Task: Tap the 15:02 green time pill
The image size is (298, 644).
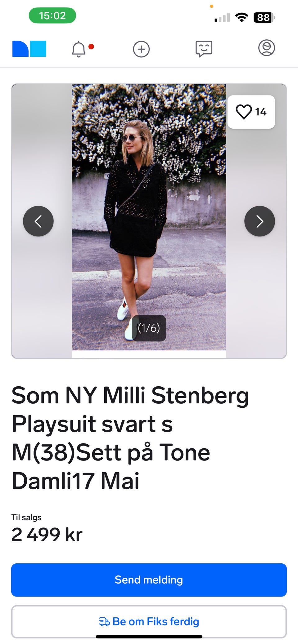Action: [x=52, y=16]
